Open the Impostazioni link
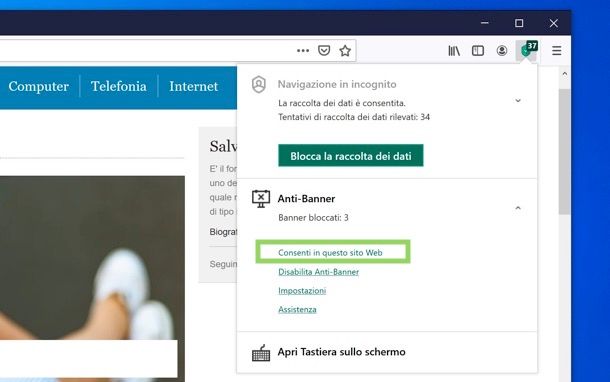 pos(302,291)
